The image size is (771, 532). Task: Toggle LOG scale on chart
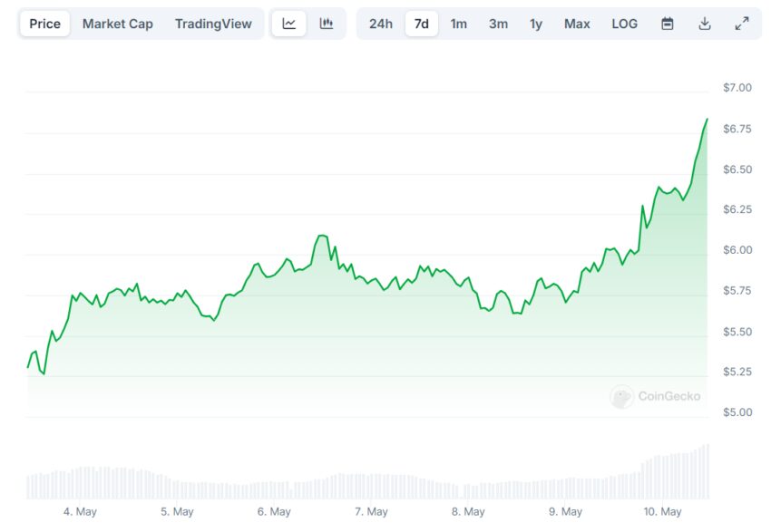[x=624, y=24]
